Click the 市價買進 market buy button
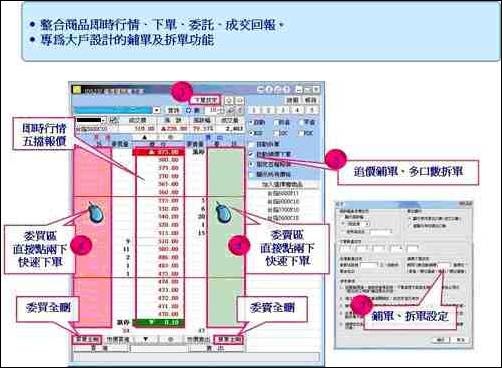The height and width of the screenshot is (368, 502). tap(118, 340)
